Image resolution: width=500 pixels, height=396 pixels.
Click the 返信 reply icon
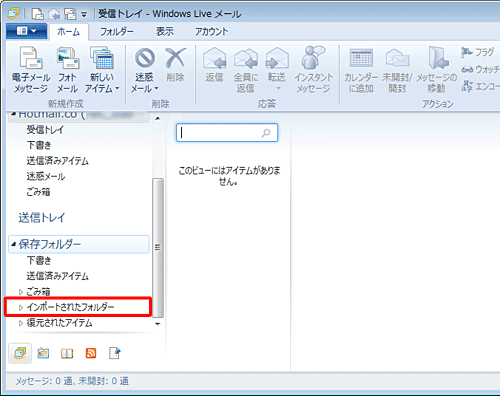click(x=214, y=58)
